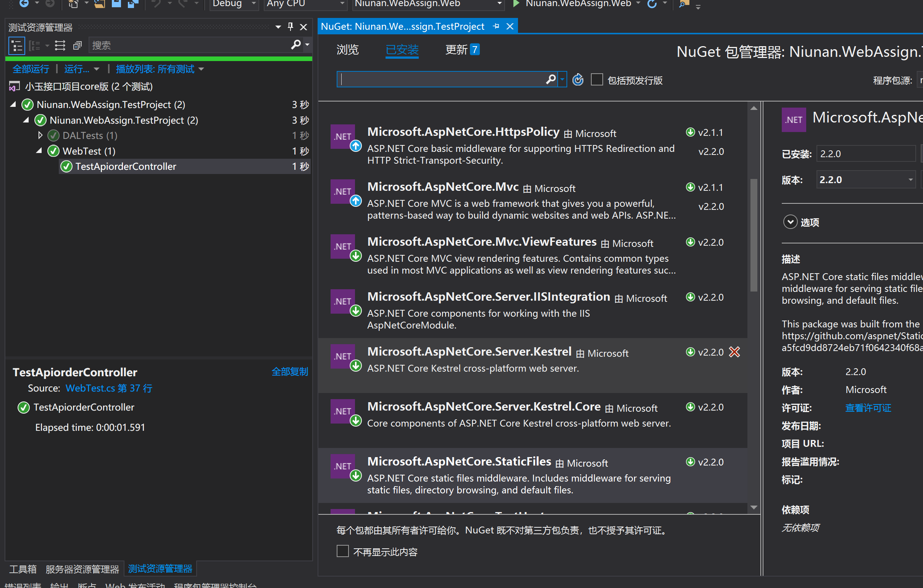This screenshot has height=588, width=923.
Task: Collapse the WebTest tree node
Action: click(39, 151)
